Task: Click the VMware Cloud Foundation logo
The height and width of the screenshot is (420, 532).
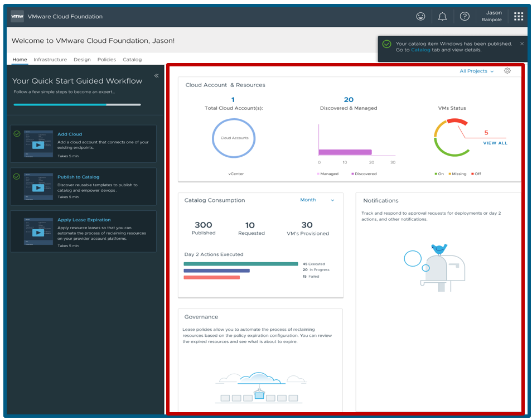Action: point(17,16)
